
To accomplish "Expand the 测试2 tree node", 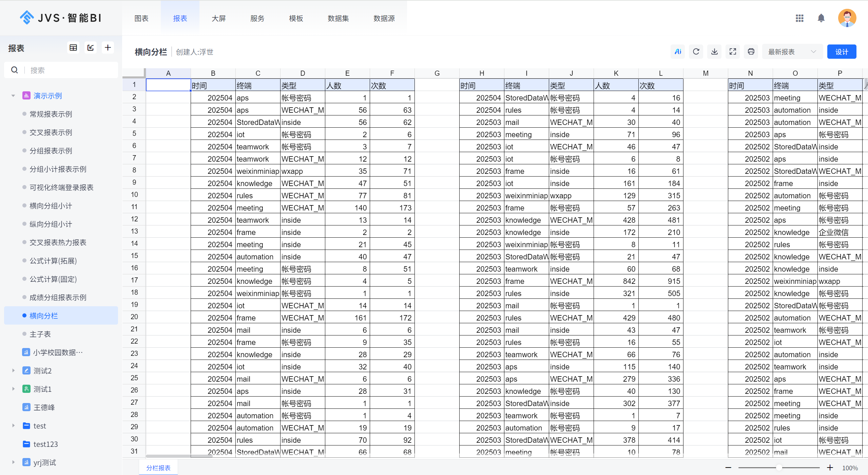I will (x=13, y=371).
